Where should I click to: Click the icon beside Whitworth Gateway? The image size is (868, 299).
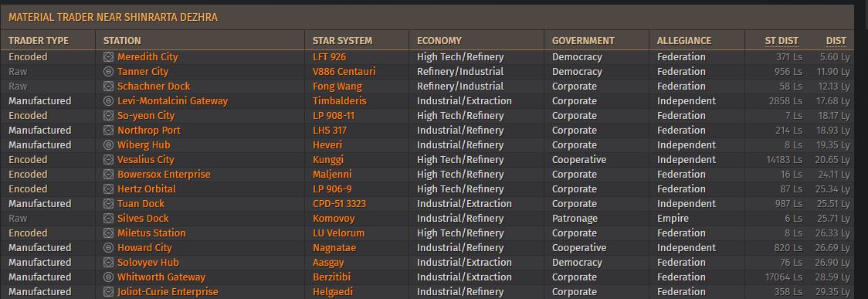coord(108,277)
